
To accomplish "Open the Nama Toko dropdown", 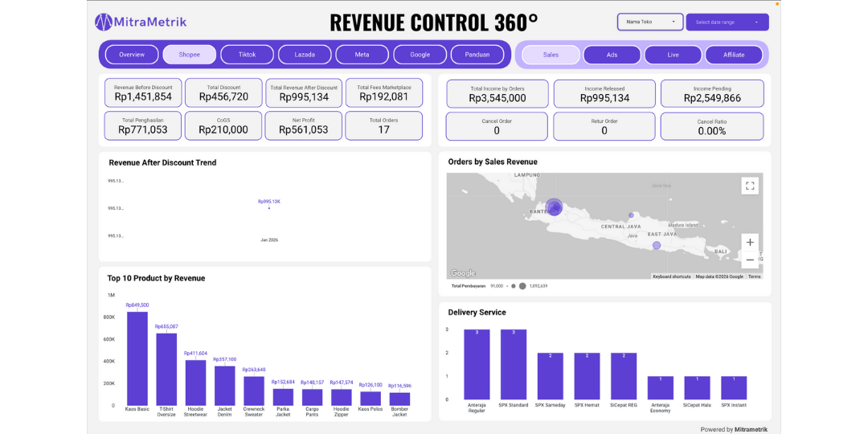I will tap(650, 22).
